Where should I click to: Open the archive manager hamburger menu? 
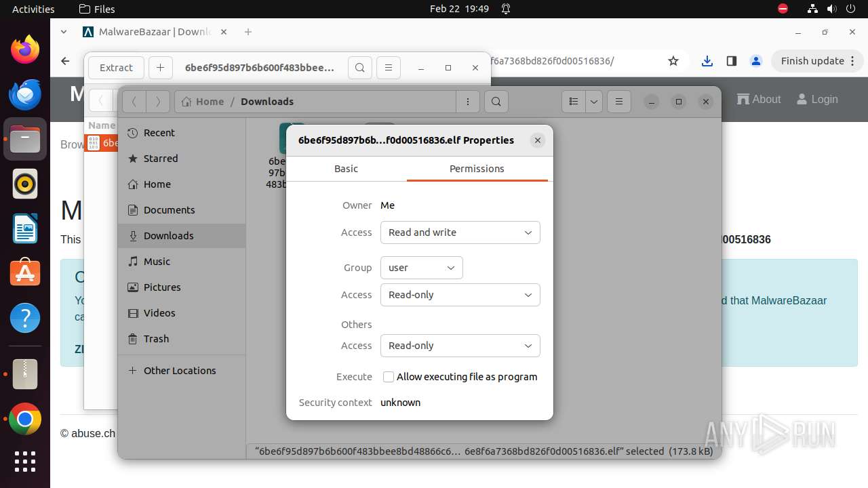click(389, 68)
